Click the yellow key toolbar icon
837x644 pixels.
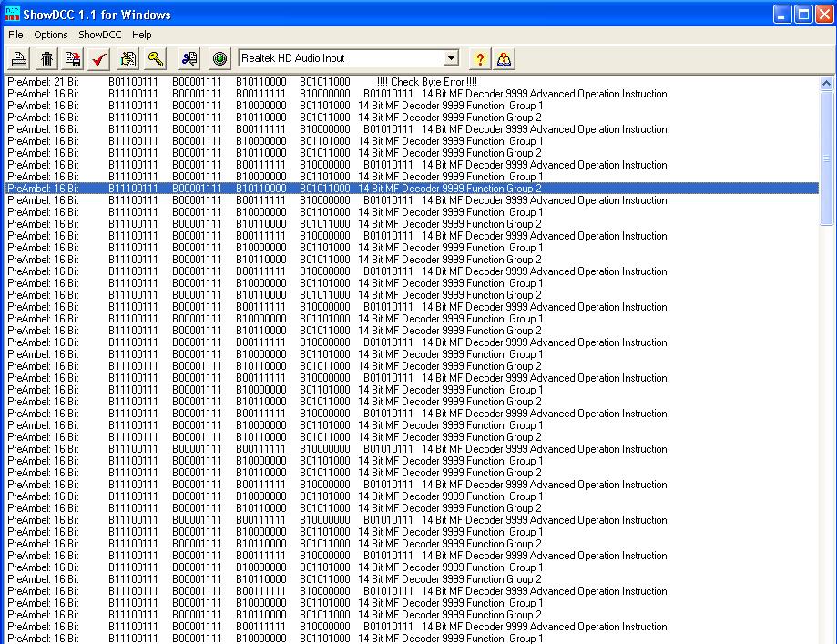point(156,59)
